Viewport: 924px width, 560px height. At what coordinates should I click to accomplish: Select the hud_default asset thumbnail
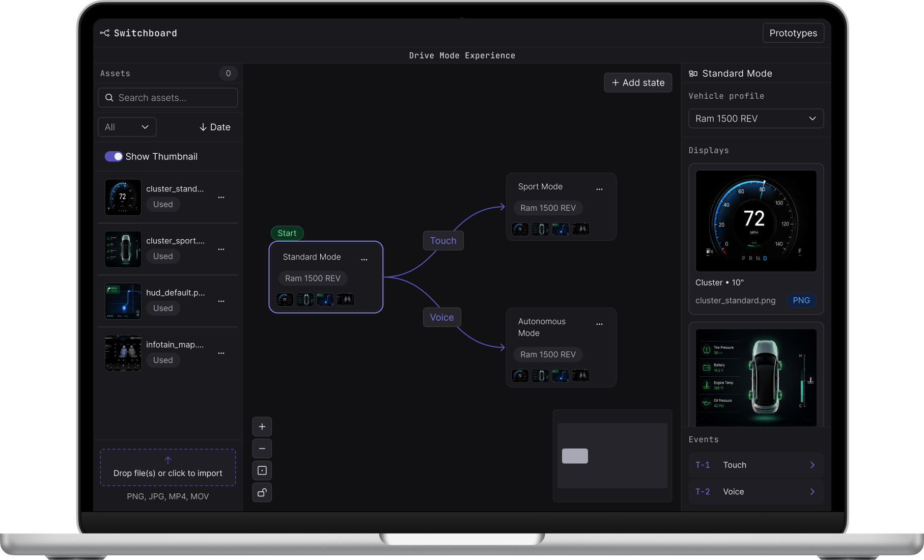(x=123, y=301)
